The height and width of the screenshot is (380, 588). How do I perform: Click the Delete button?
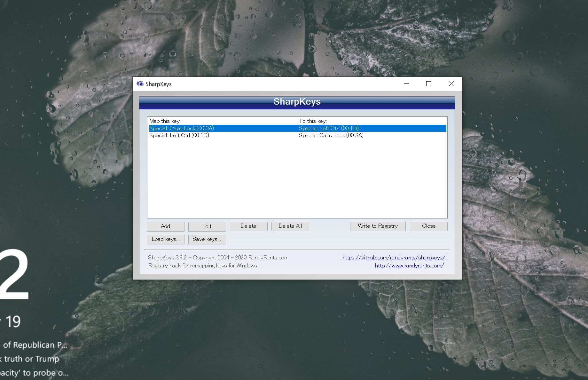(248, 226)
